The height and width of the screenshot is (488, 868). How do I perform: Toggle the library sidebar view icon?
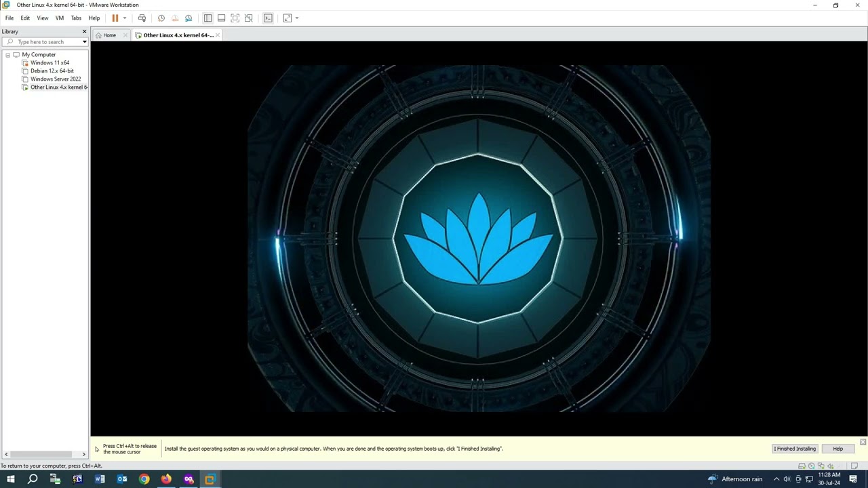[x=208, y=18]
